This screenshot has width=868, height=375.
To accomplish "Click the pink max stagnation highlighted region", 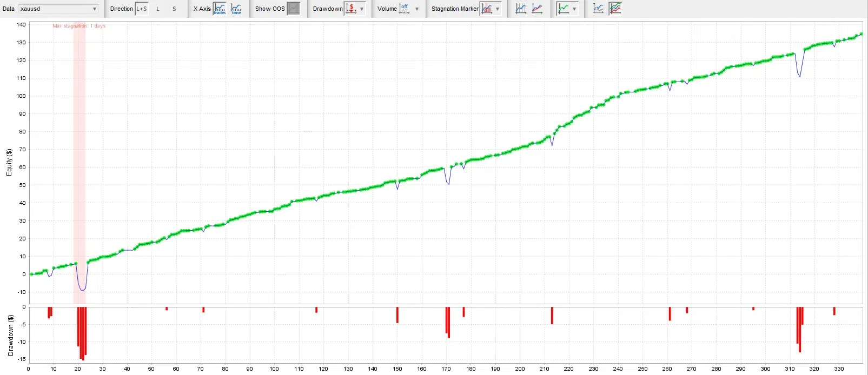I will 79,162.
